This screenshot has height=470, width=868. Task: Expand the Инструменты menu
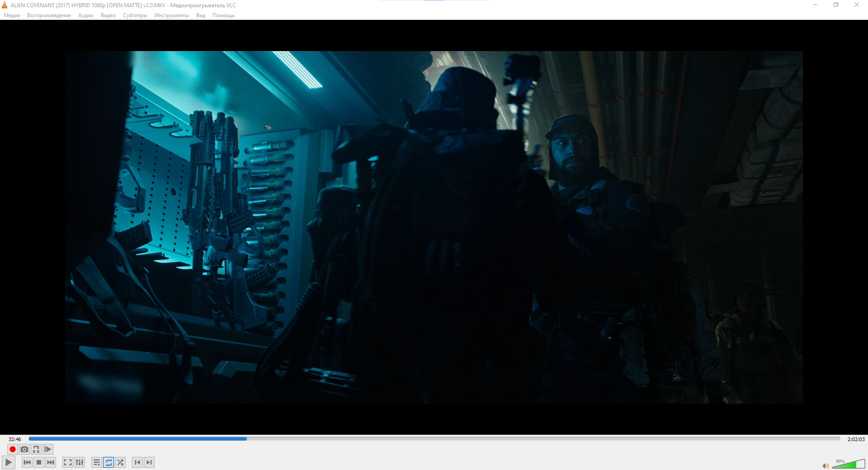click(x=172, y=15)
